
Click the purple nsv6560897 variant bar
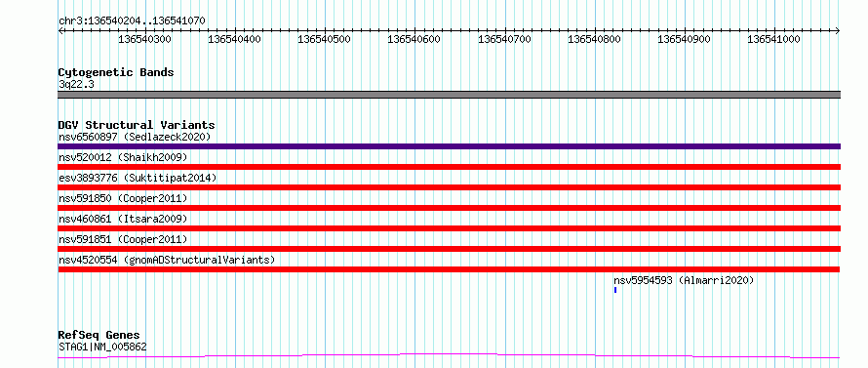point(449,146)
